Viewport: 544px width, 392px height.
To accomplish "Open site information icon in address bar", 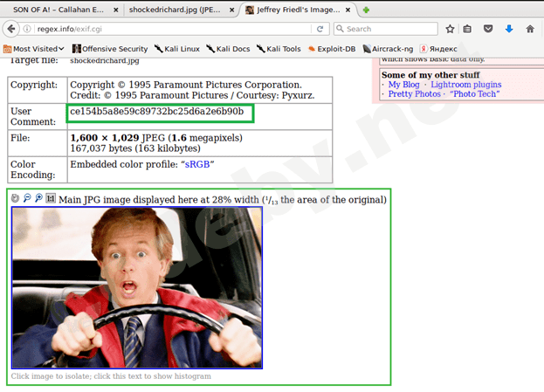I will tap(27, 29).
